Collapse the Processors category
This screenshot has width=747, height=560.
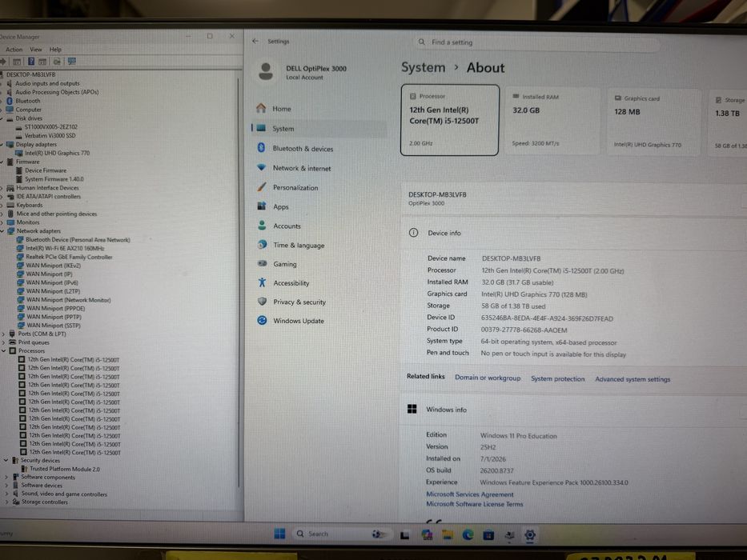pyautogui.click(x=4, y=351)
